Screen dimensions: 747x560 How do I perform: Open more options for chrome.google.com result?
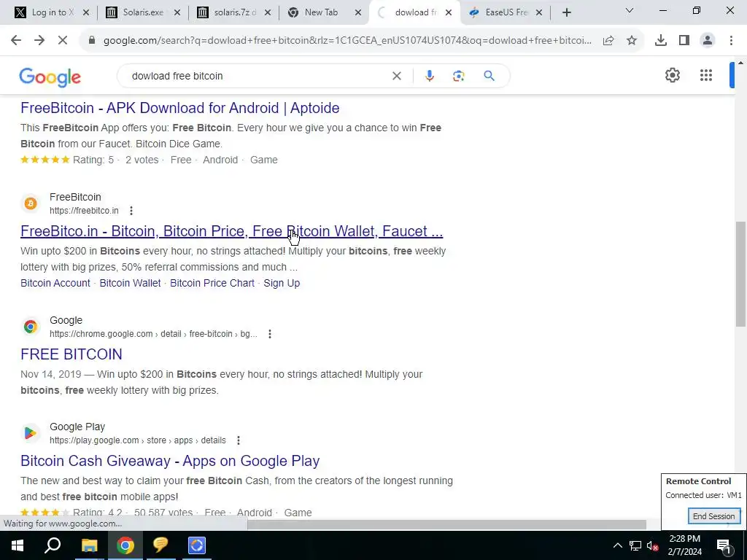pos(270,334)
